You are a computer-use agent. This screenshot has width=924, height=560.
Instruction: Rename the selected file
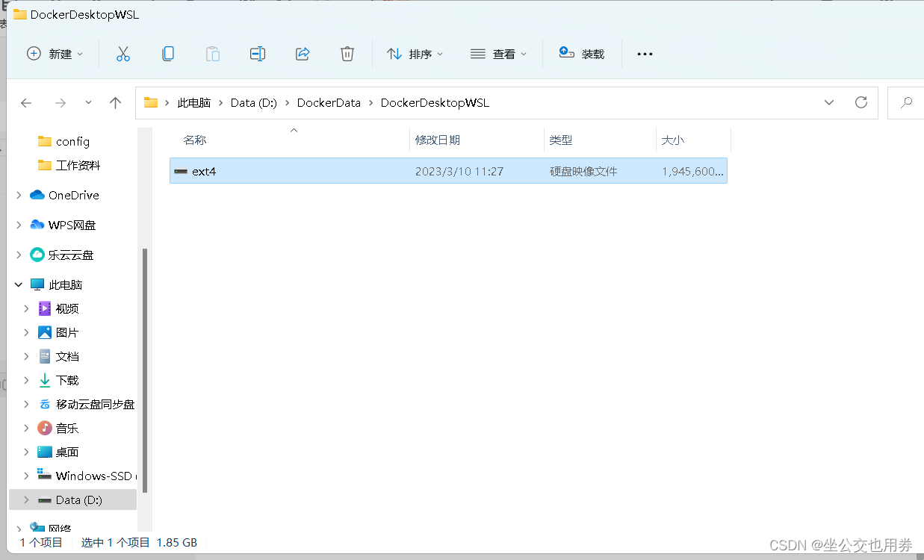click(258, 53)
